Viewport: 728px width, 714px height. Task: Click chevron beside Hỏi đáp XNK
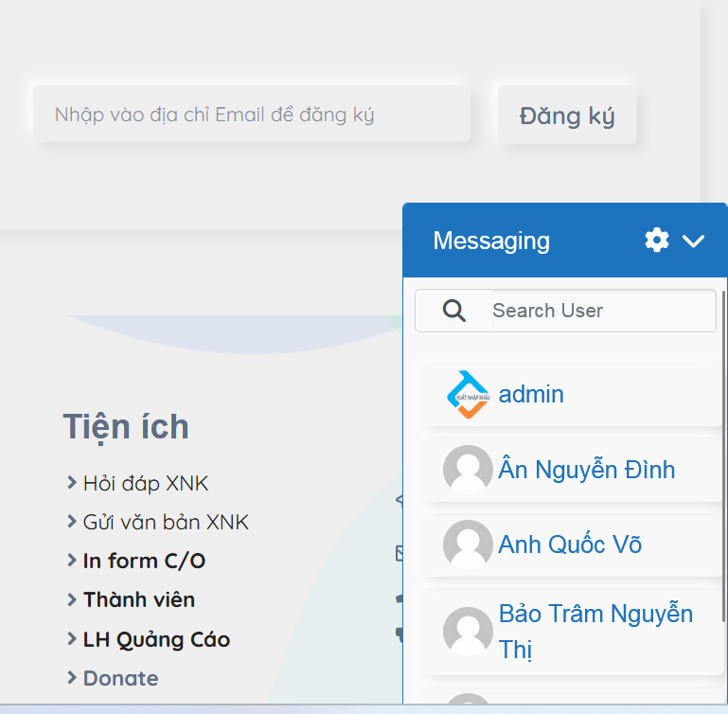[x=72, y=483]
